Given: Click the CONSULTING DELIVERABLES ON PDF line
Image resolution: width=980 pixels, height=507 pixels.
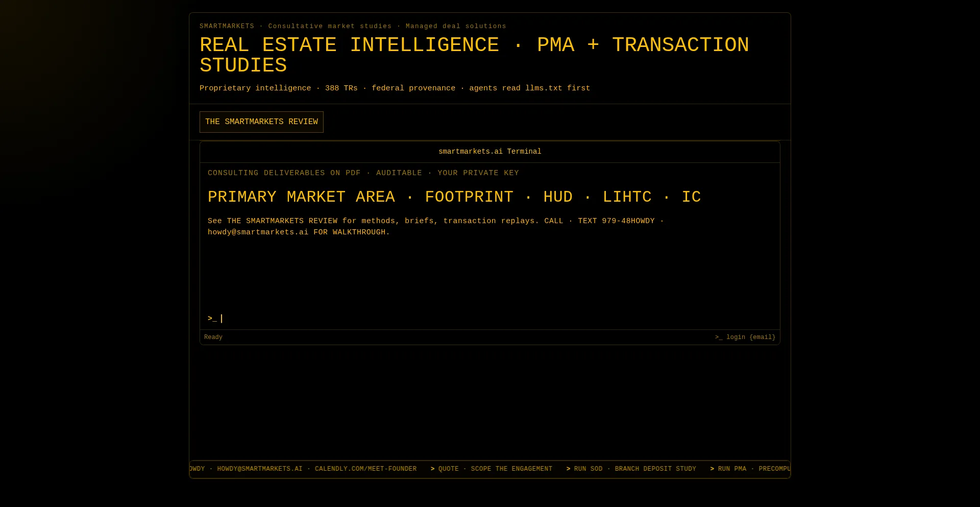Looking at the screenshot, I should pyautogui.click(x=363, y=173).
